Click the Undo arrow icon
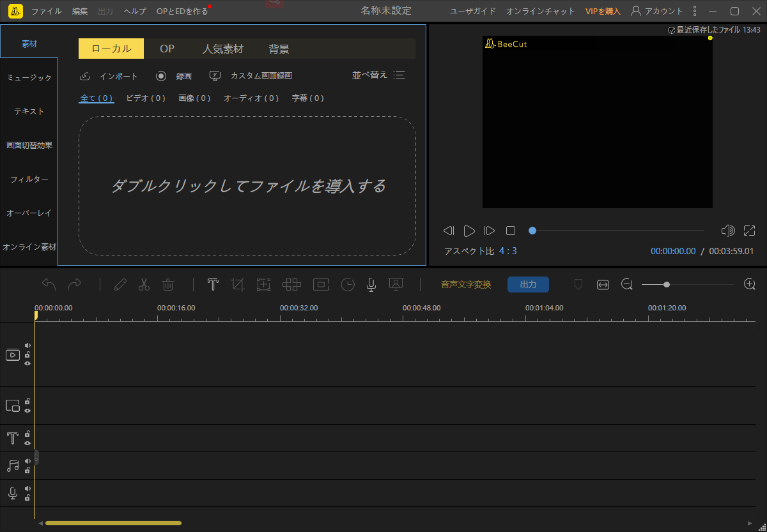 (x=49, y=284)
